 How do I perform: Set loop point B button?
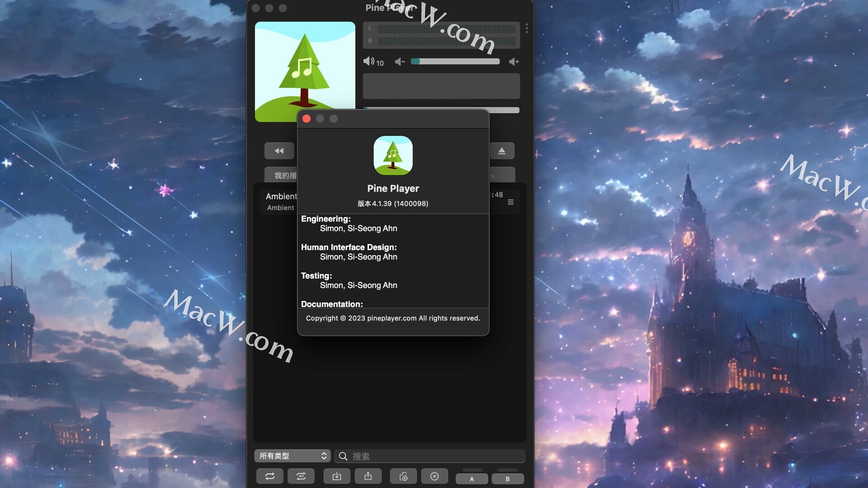pos(508,479)
